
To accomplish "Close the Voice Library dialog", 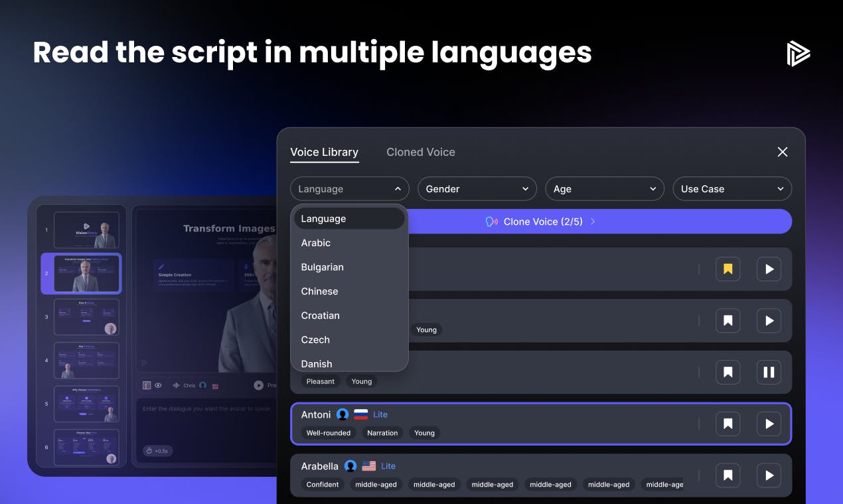I will [x=783, y=152].
